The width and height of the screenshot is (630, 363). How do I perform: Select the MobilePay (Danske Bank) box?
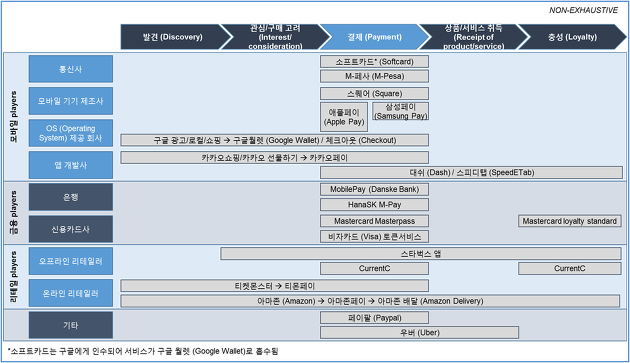click(374, 189)
